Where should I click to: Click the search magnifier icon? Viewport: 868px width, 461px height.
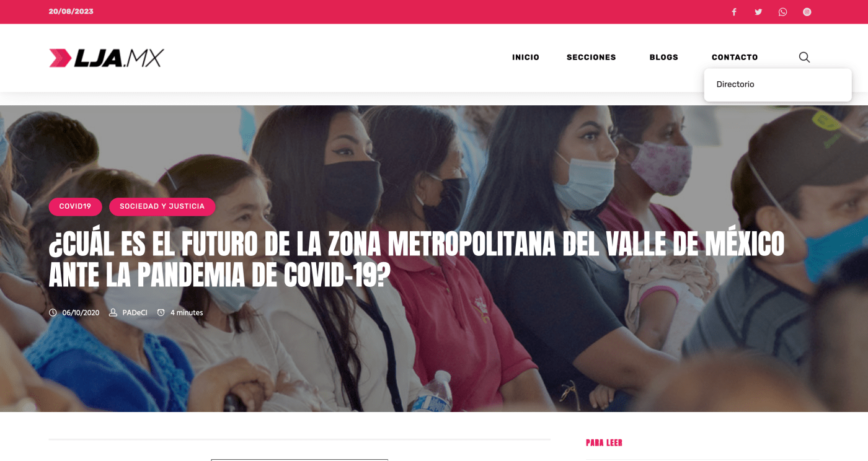(x=804, y=57)
